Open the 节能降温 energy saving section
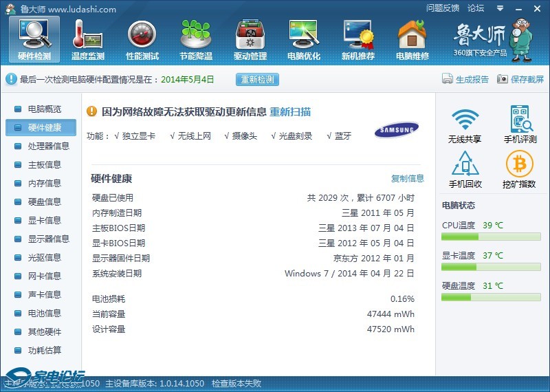 pos(196,40)
